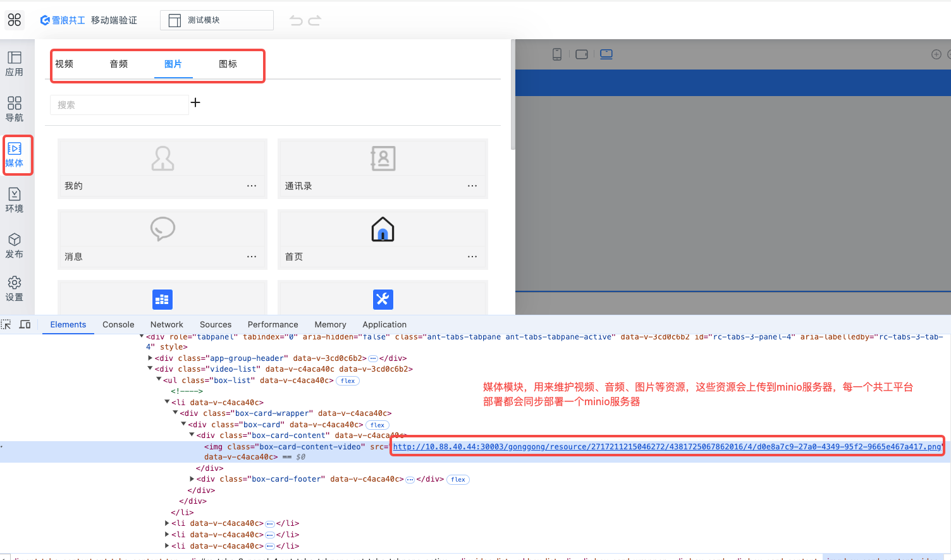
Task: Activate DevTools inspect element picker
Action: (6, 324)
